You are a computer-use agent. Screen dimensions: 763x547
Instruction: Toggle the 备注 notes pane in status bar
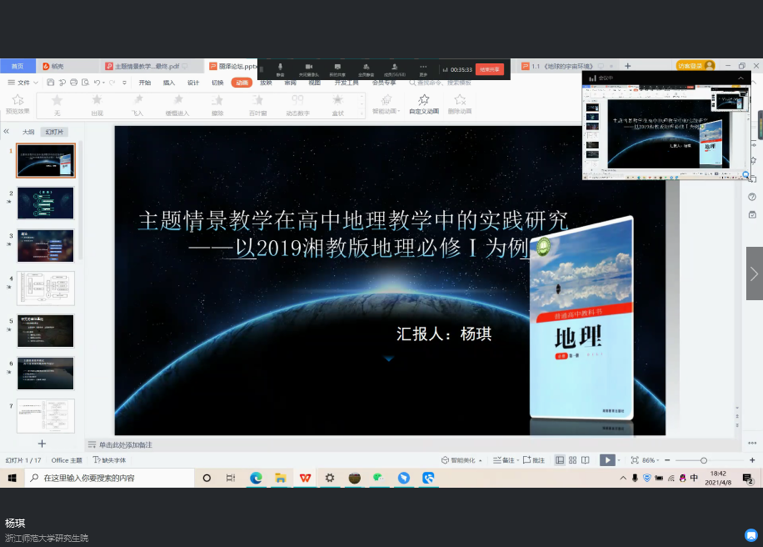[505, 460]
